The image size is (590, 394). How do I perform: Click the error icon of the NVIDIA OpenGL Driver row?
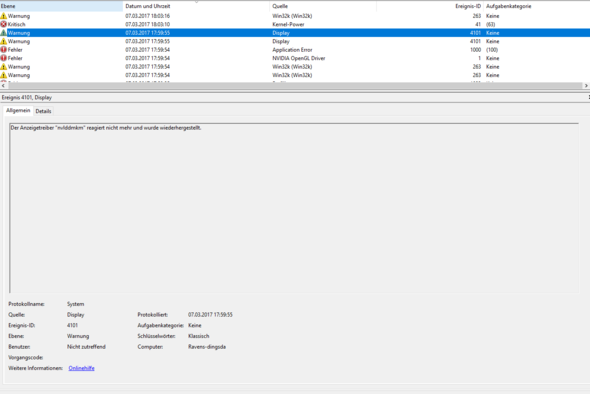[3, 58]
